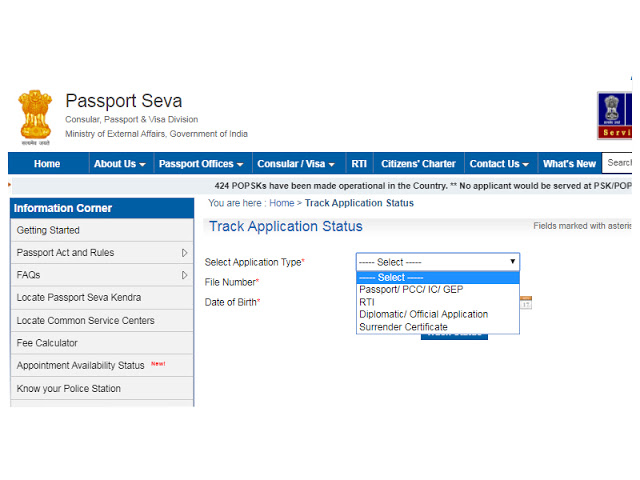Open FAQs in the sidebar
This screenshot has height=480, width=640.
(102, 275)
